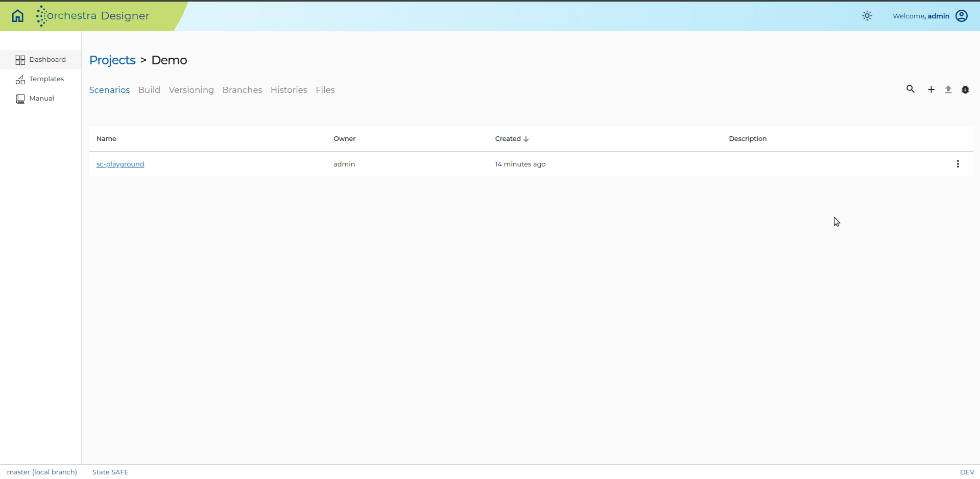Click the home icon in header
Viewport: 980px width, 479px height.
pos(18,16)
